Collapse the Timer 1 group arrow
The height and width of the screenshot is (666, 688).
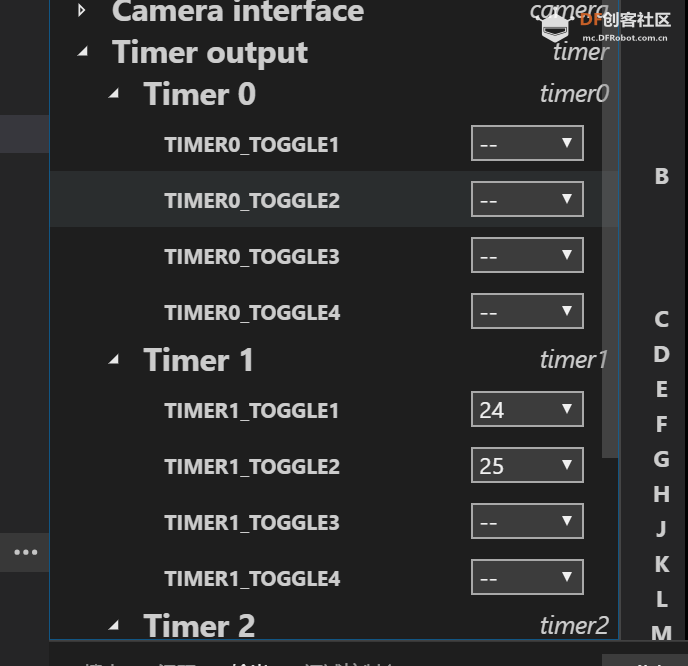click(115, 360)
